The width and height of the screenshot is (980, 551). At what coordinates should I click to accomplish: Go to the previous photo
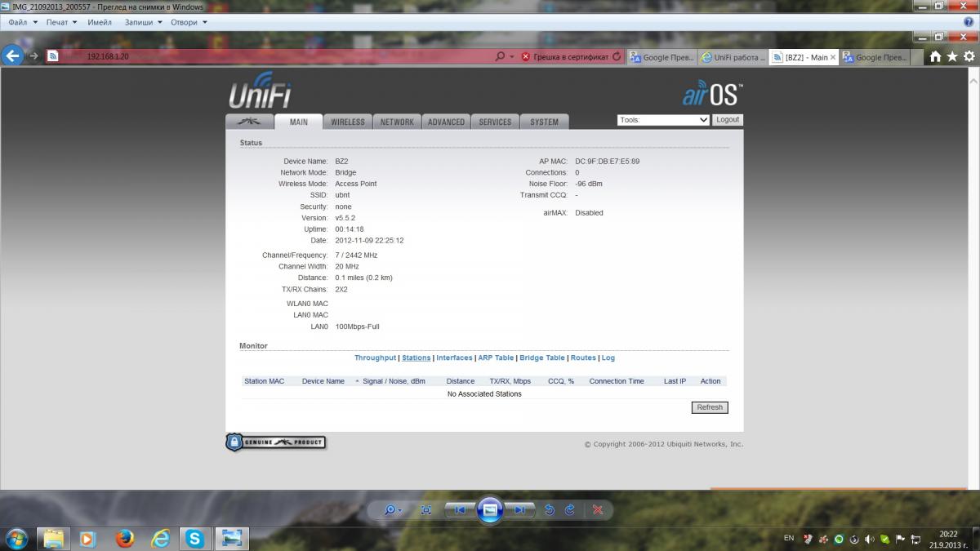pos(460,509)
